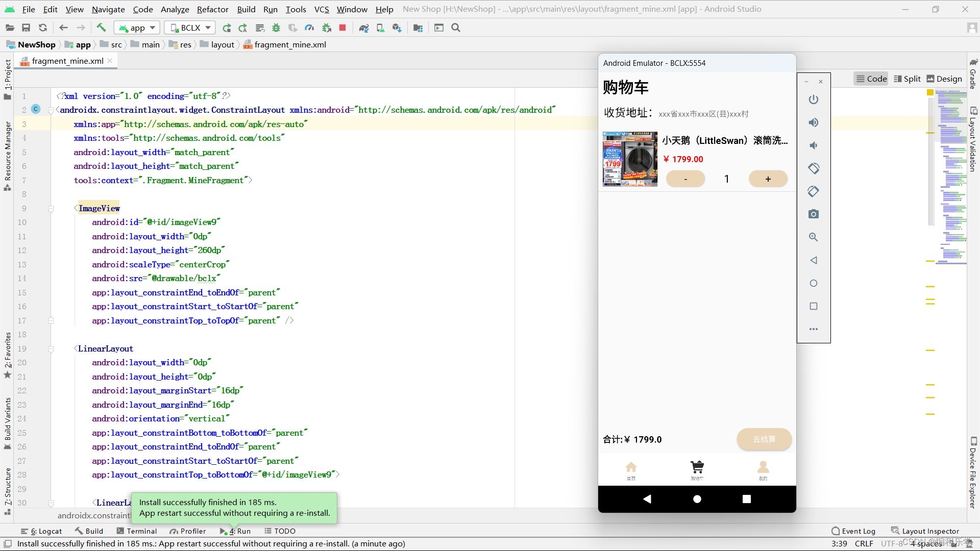Click the washing machine product thumbnail
Viewport: 980px width, 551px height.
[630, 159]
